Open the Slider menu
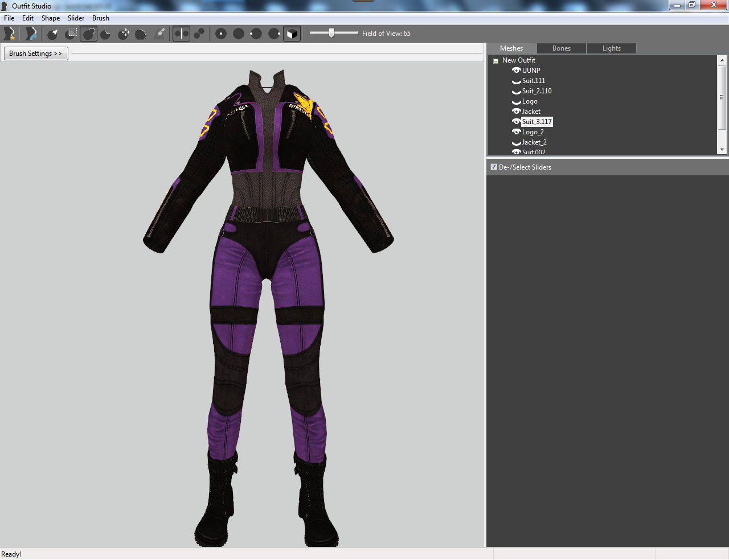 point(76,18)
